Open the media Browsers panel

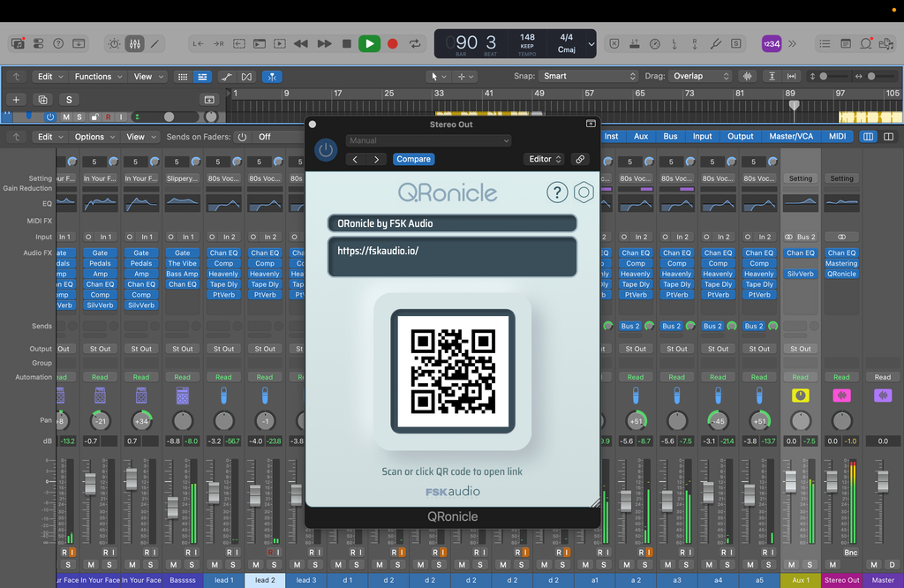tap(886, 44)
